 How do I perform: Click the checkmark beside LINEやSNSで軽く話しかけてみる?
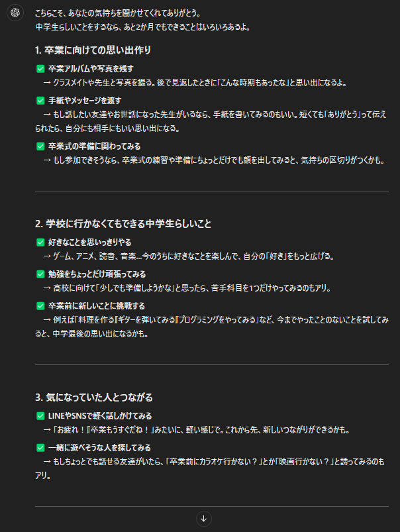pyautogui.click(x=40, y=416)
